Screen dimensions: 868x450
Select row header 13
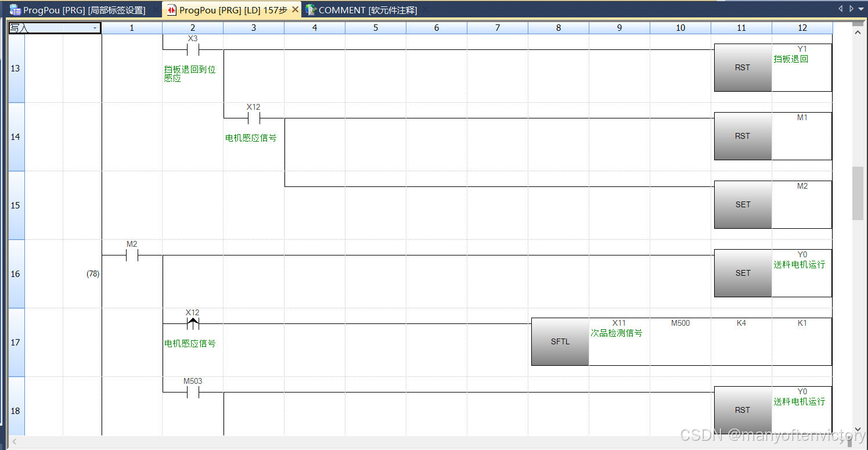tap(16, 69)
